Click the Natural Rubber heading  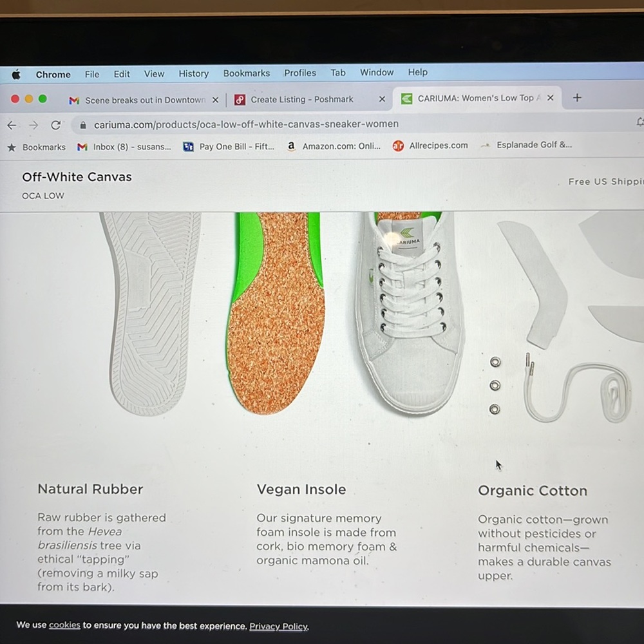[90, 489]
